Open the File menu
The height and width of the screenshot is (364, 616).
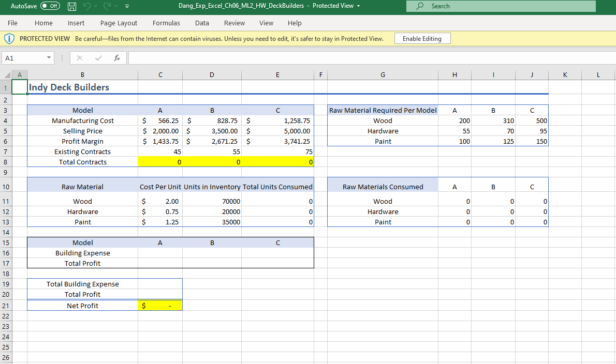click(12, 23)
